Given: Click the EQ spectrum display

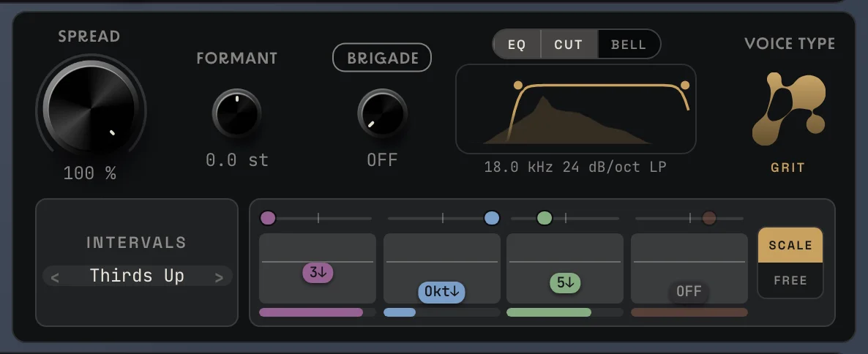Looking at the screenshot, I should point(576,109).
